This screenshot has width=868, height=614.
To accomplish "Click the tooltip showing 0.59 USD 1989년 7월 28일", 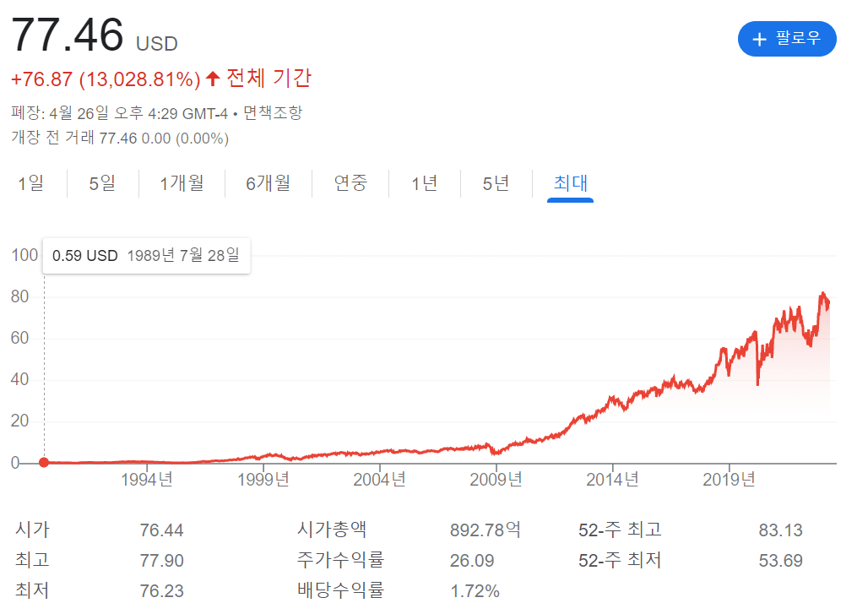I will coord(145,255).
